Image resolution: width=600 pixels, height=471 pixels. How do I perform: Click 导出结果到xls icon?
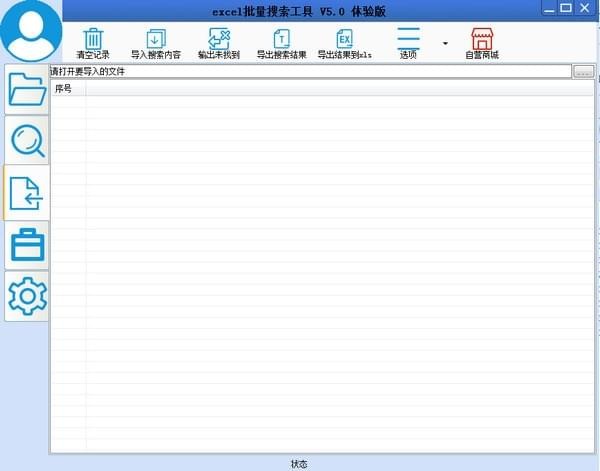coord(344,39)
